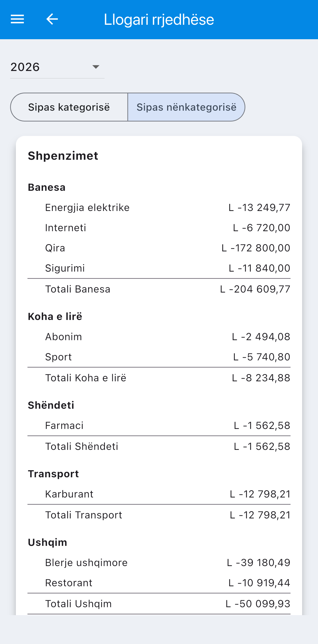Tap the Sigurimi expense line
The height and width of the screenshot is (644, 318).
pos(159,268)
